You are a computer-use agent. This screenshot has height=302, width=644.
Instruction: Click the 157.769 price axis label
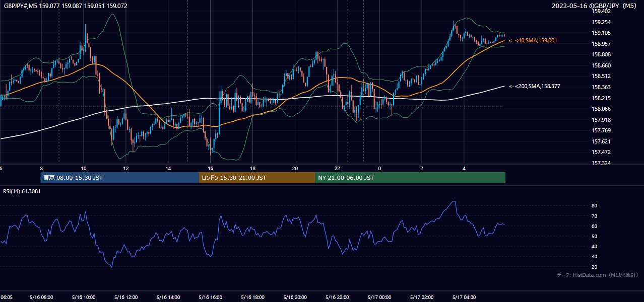coord(601,130)
